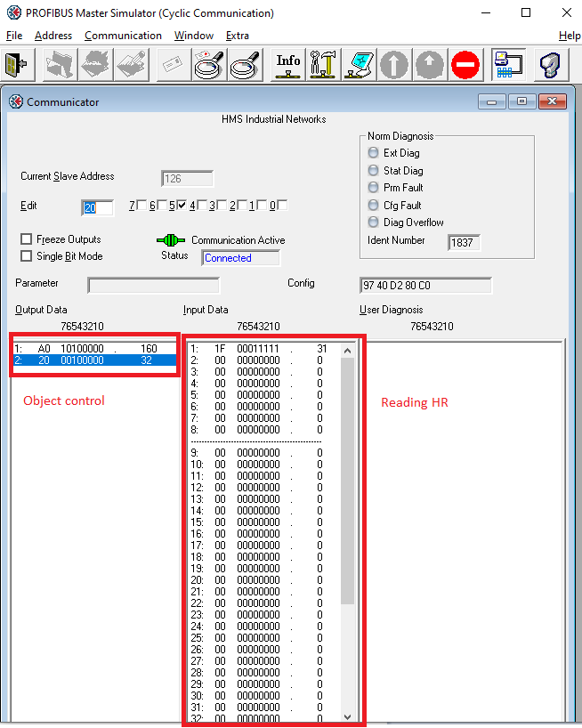The width and height of the screenshot is (582, 728).
Task: Toggle bit 0 checkbox in Edit row
Action: [x=282, y=205]
